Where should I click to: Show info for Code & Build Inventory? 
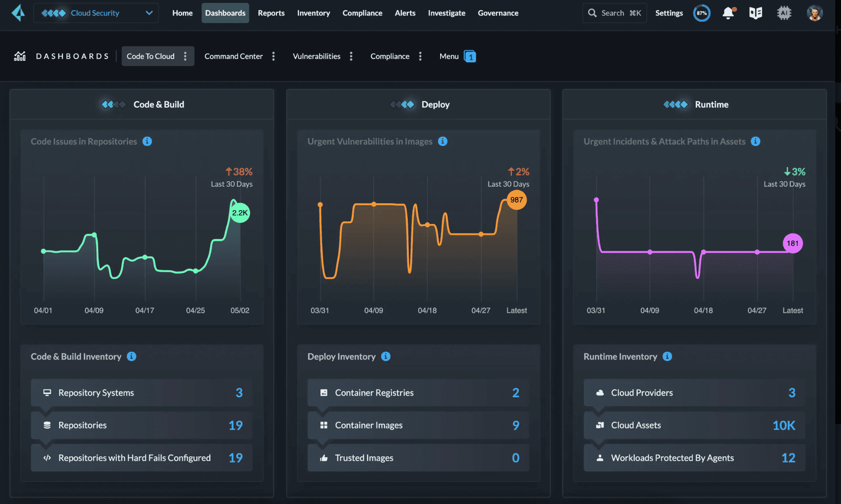point(131,356)
